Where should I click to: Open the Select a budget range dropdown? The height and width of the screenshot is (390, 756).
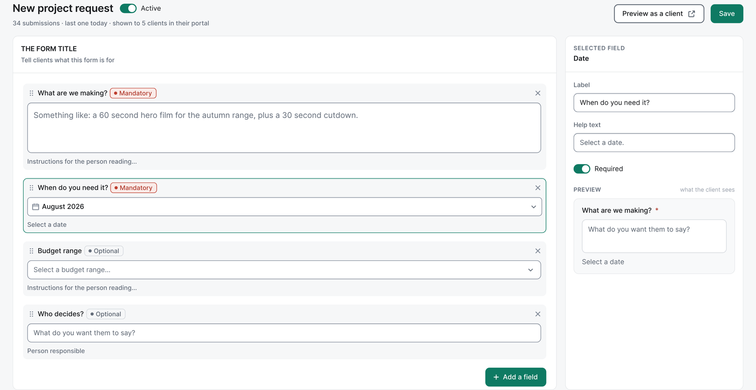coord(284,270)
